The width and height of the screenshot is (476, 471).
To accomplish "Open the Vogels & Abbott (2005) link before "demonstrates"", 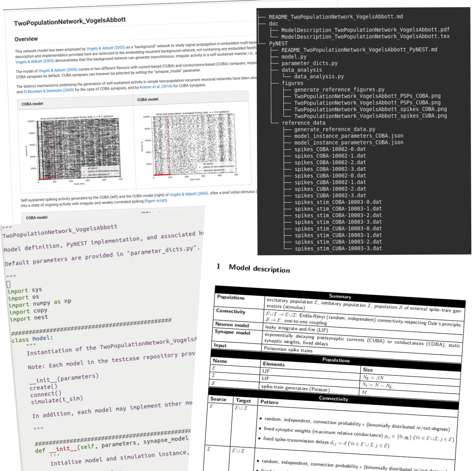I will point(35,61).
